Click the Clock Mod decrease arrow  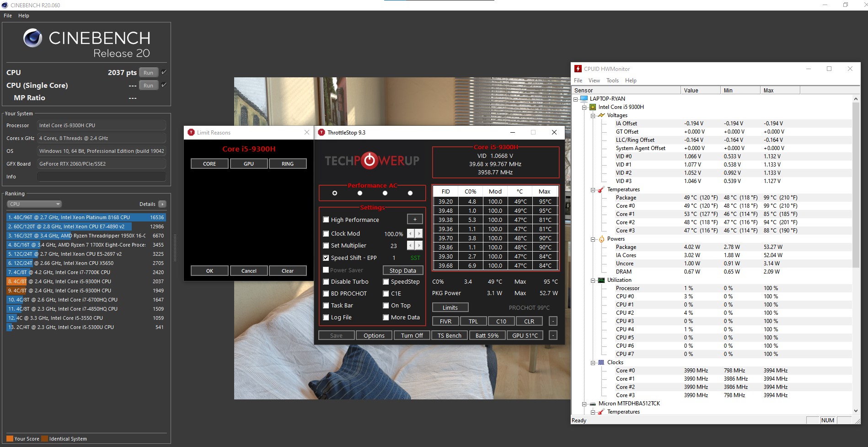point(410,233)
